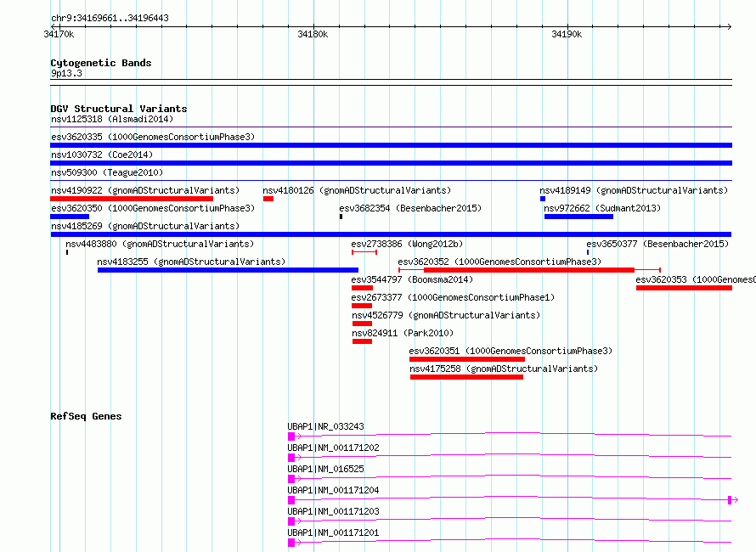Image resolution: width=756 pixels, height=552 pixels.
Task: Click the small blue nsv4189149 marker
Action: pyautogui.click(x=543, y=199)
